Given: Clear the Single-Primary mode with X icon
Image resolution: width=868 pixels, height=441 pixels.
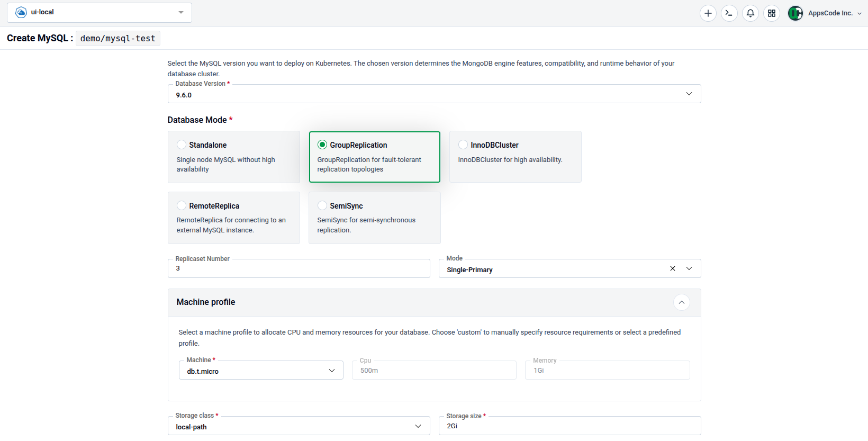Looking at the screenshot, I should click(673, 268).
